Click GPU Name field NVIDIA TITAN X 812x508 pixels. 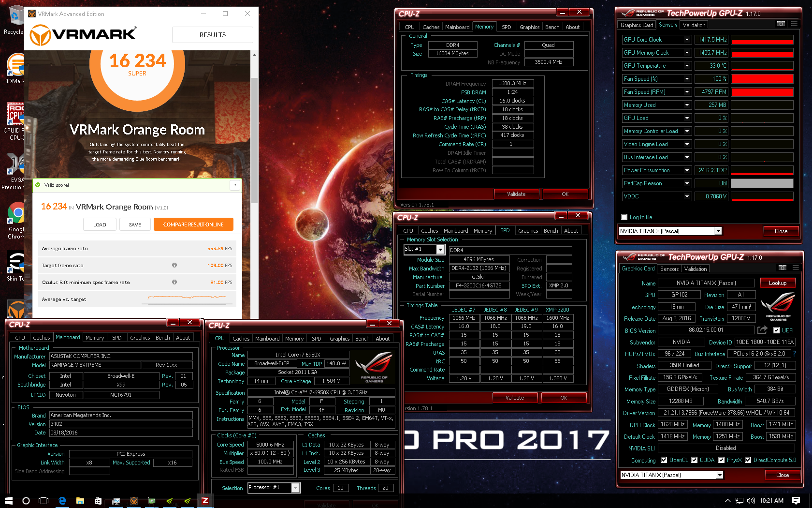[x=706, y=283]
